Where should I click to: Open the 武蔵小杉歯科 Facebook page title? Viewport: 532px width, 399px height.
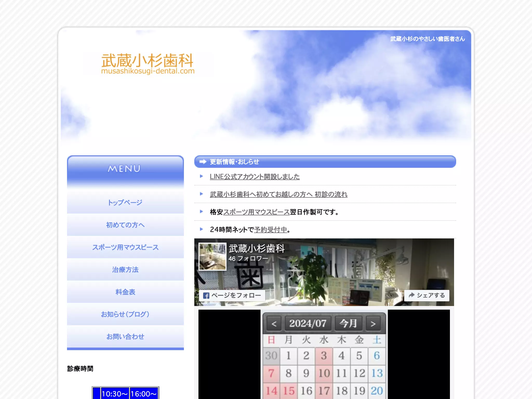257,249
